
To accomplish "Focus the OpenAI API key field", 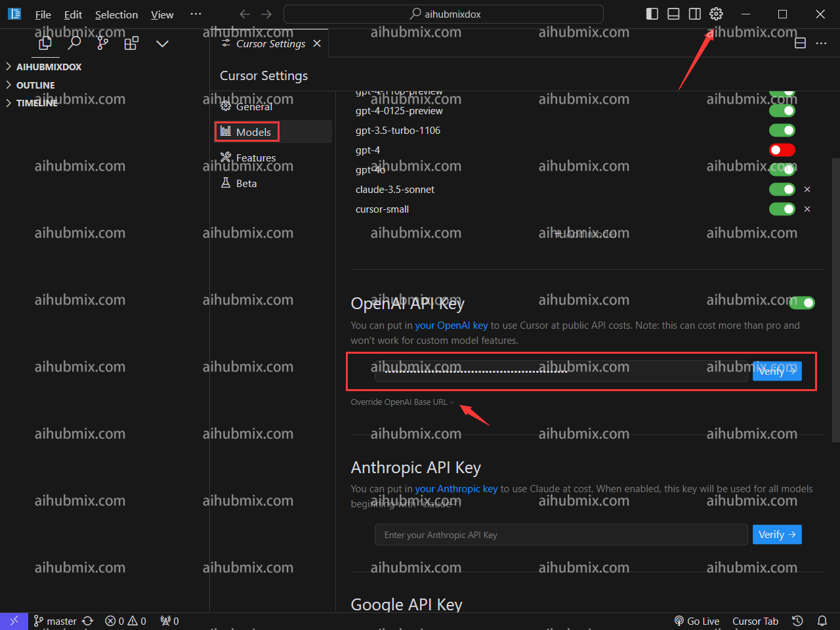I will (561, 371).
